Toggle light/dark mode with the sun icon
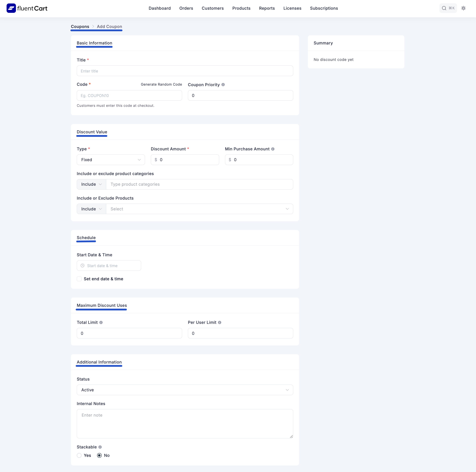 [x=463, y=8]
